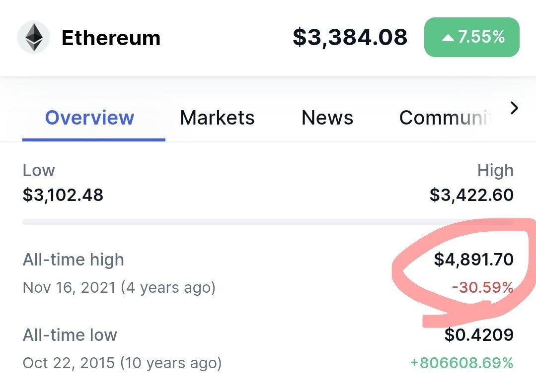Open the Community tab
The height and width of the screenshot is (392, 536).
click(446, 118)
